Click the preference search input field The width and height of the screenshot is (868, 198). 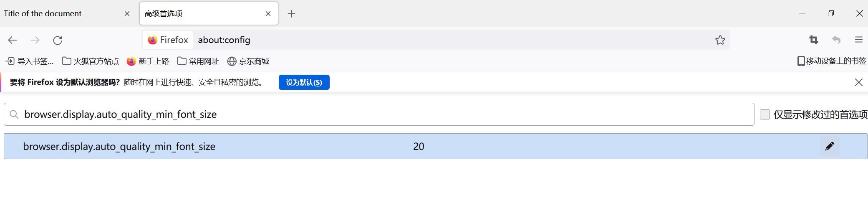[x=379, y=114]
